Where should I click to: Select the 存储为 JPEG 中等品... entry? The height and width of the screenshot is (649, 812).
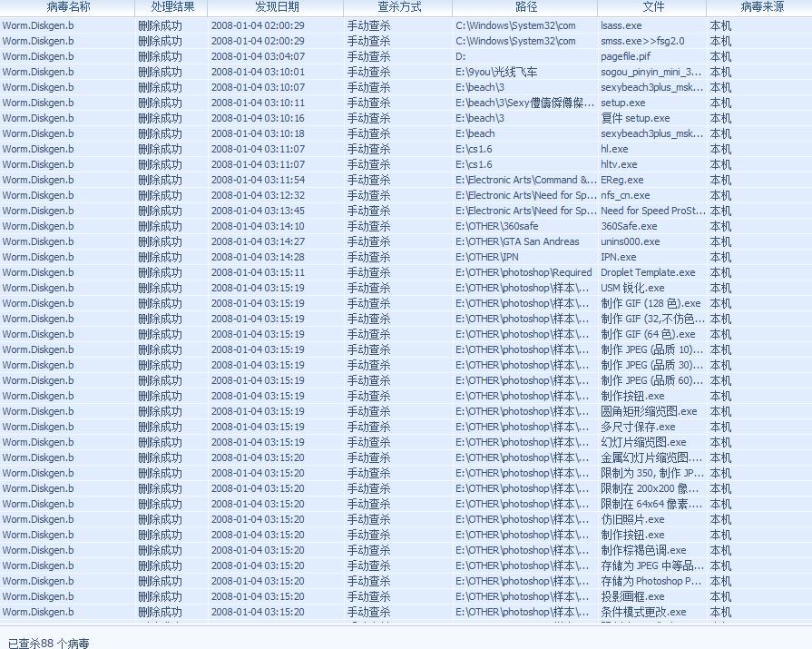[x=652, y=565]
